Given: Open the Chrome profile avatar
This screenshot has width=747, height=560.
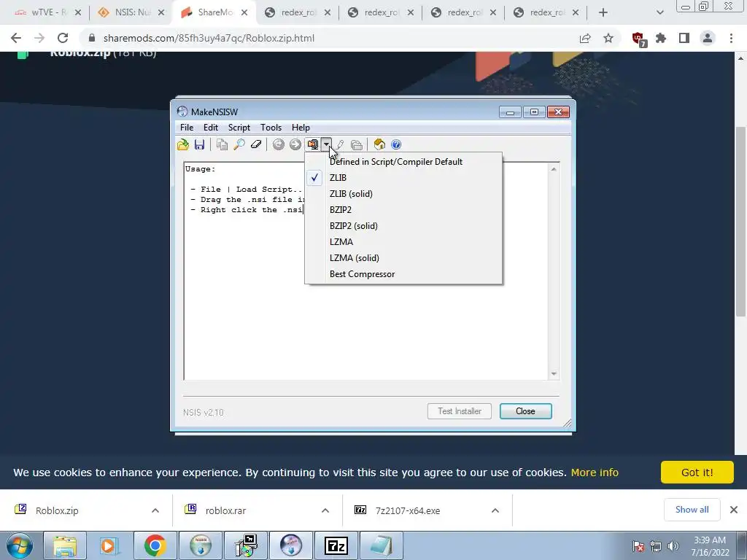Looking at the screenshot, I should [x=708, y=38].
